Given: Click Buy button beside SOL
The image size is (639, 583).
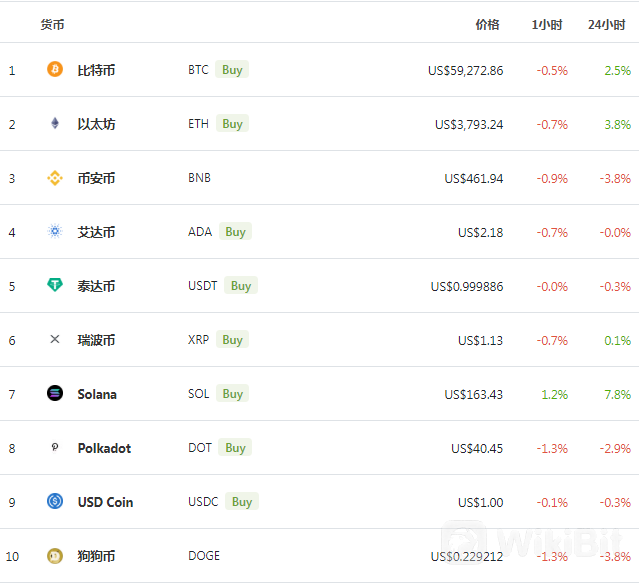Looking at the screenshot, I should click(232, 394).
